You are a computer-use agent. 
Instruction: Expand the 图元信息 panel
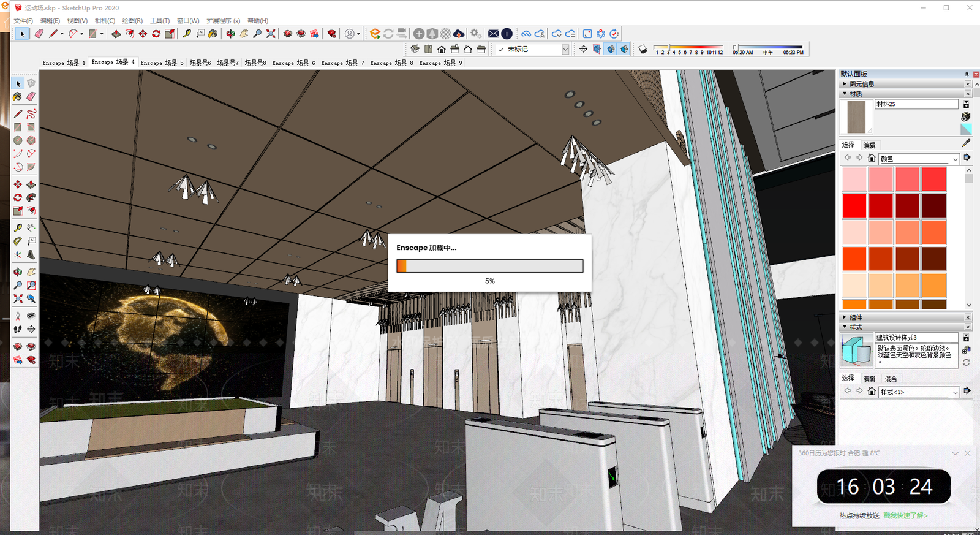[x=905, y=84]
